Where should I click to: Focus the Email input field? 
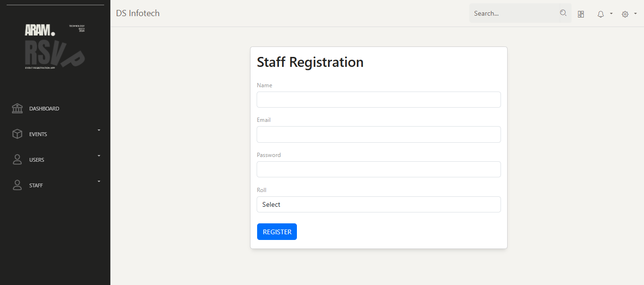379,134
